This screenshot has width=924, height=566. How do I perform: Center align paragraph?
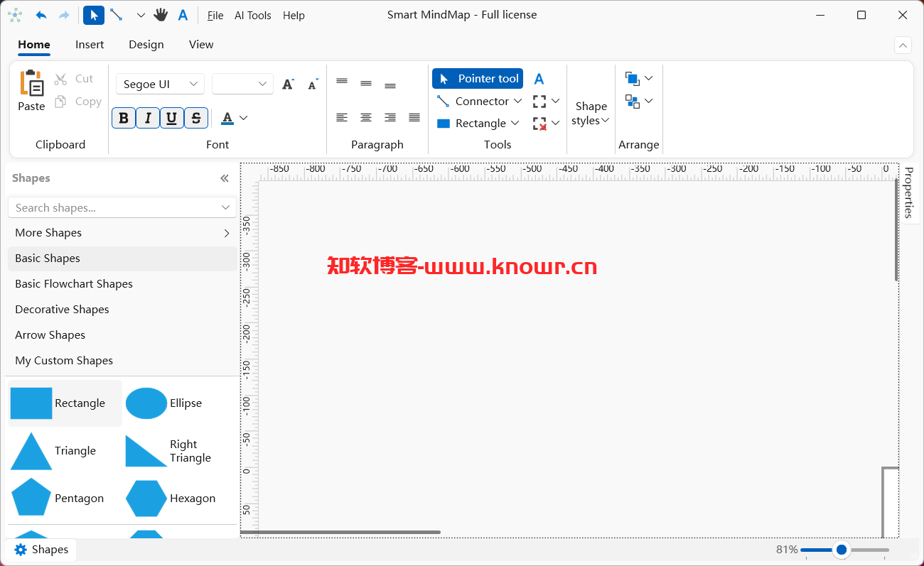coord(366,117)
